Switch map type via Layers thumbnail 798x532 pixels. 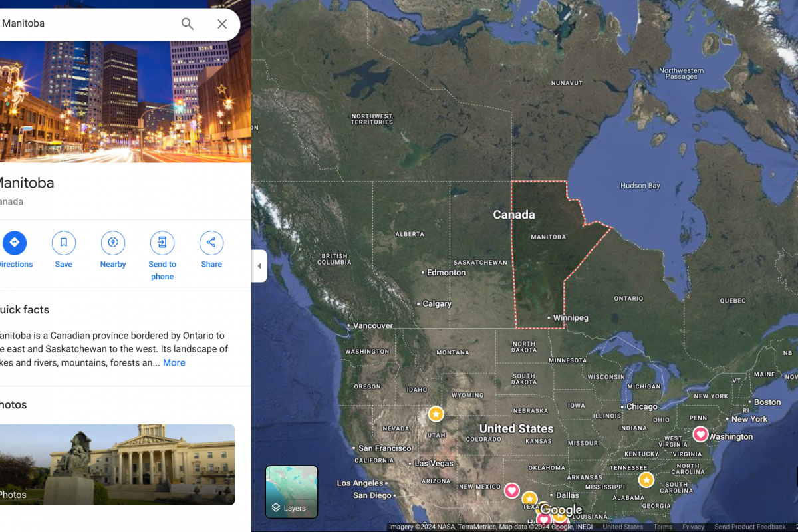pos(292,491)
